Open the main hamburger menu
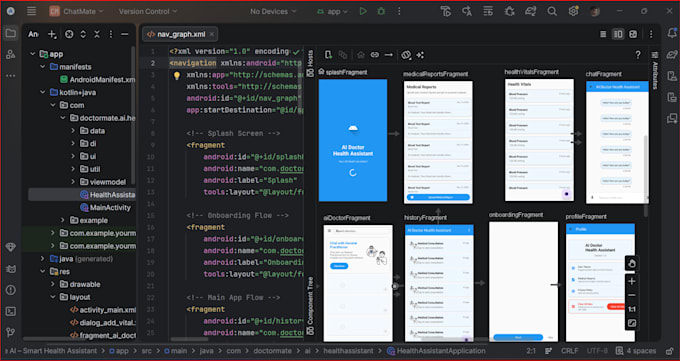Image resolution: width=680 pixels, height=361 pixels. point(31,11)
